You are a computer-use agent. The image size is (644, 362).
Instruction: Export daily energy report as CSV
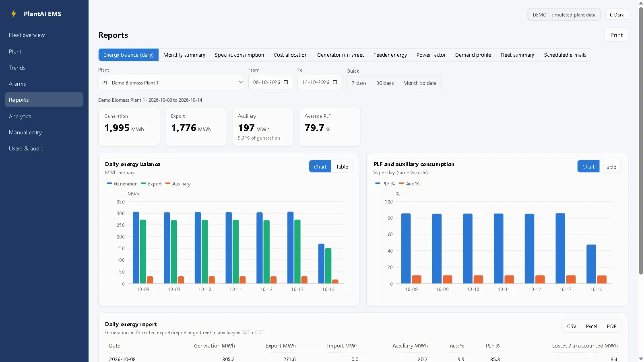(x=572, y=326)
